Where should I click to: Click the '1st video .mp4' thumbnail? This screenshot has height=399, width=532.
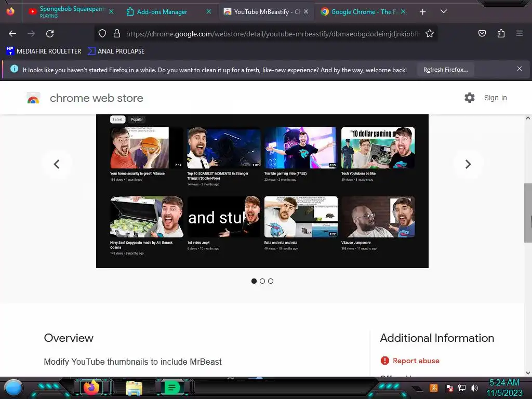pyautogui.click(x=223, y=217)
